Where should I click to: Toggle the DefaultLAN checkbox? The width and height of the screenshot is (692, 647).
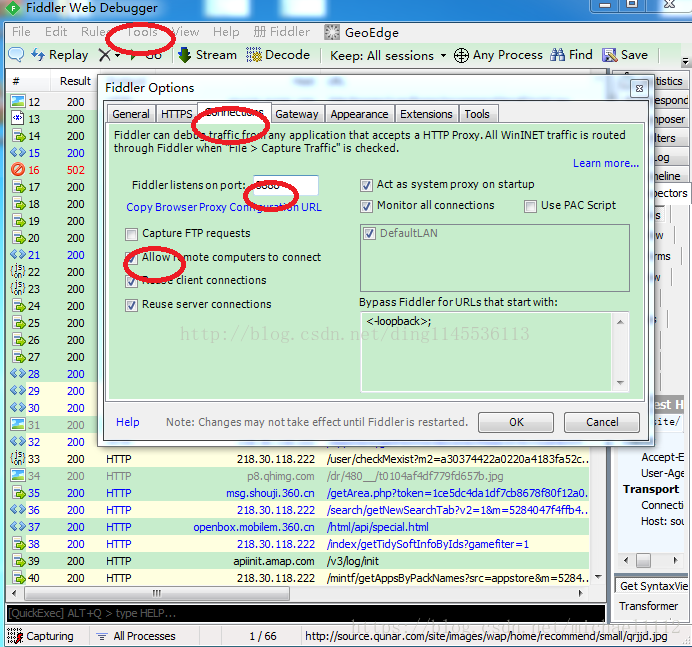[369, 233]
